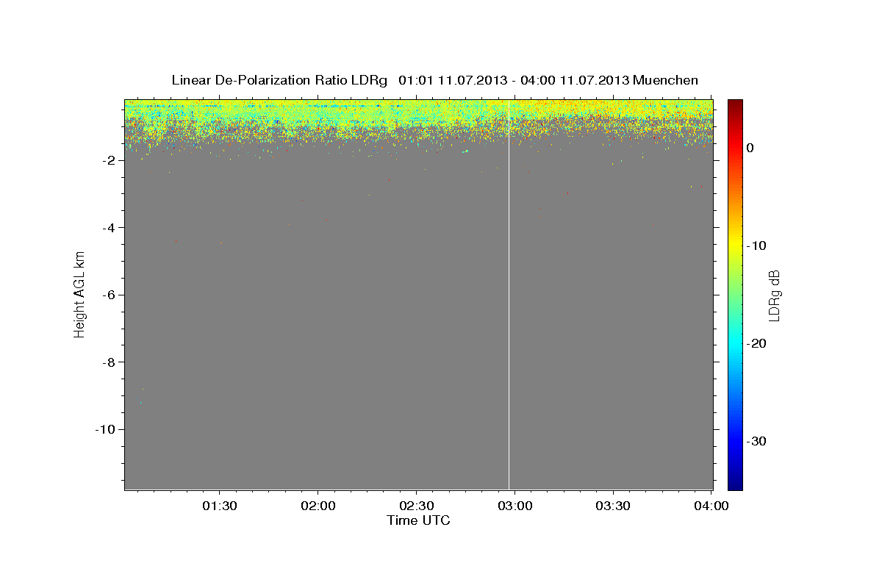
Task: Click the colorbar '-20' label
Action: pyautogui.click(x=756, y=343)
